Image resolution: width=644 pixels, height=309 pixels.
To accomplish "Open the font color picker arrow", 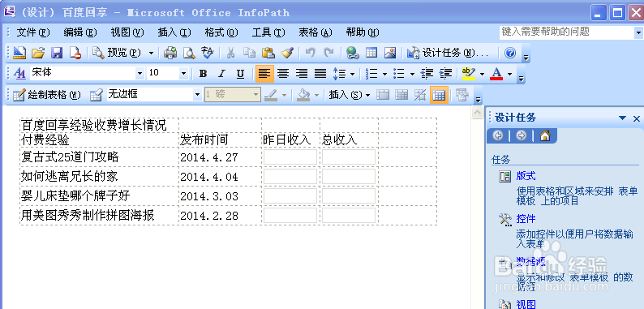I will coord(509,74).
